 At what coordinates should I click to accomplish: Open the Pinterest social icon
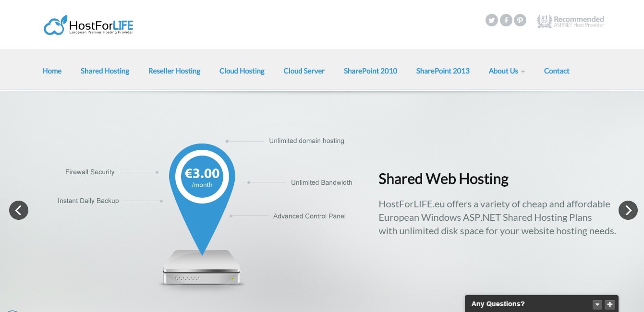(x=520, y=20)
